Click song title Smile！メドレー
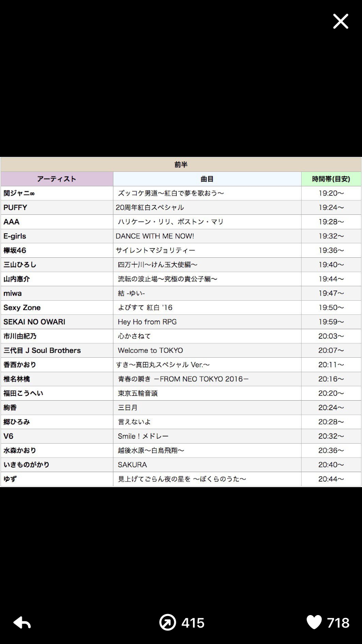This screenshot has height=644, width=362. tap(143, 436)
